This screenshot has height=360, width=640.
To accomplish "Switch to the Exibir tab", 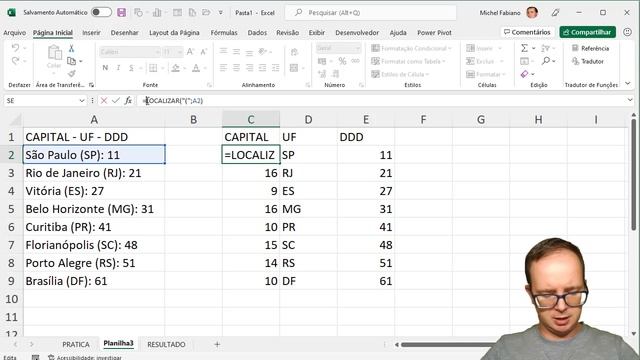I will 317,32.
